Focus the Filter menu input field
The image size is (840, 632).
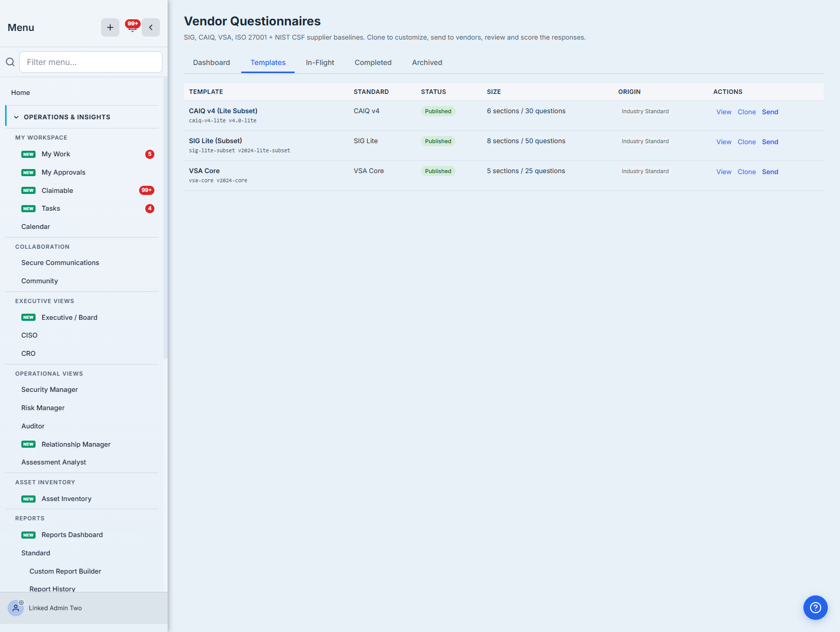pos(91,62)
